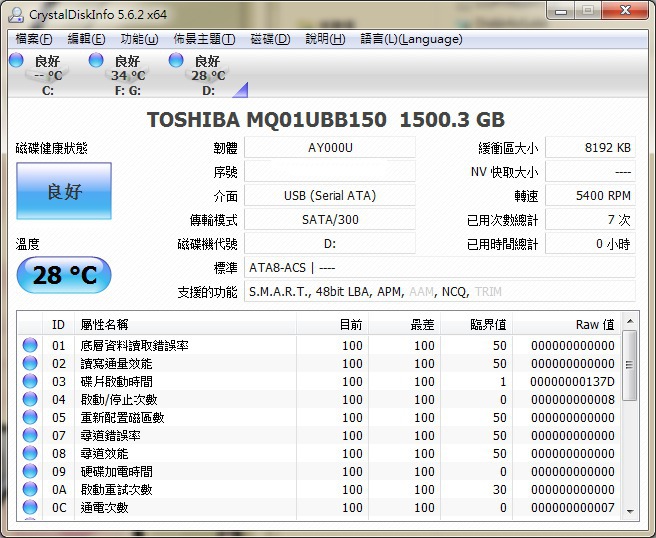Click the 目前 column header
The height and width of the screenshot is (538, 656).
coord(333,324)
